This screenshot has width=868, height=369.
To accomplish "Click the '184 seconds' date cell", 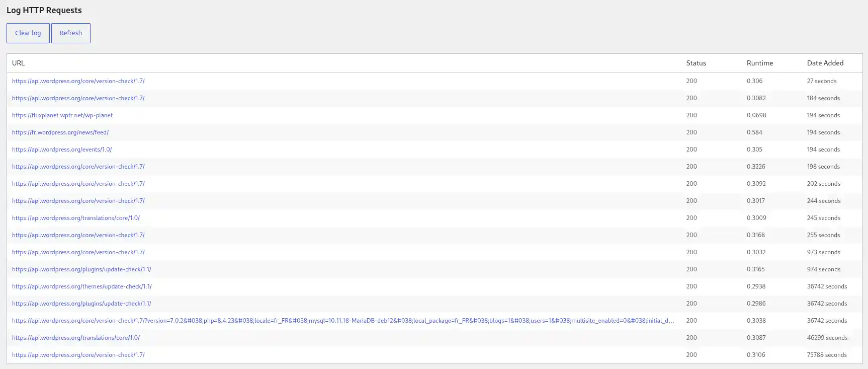I will [823, 98].
